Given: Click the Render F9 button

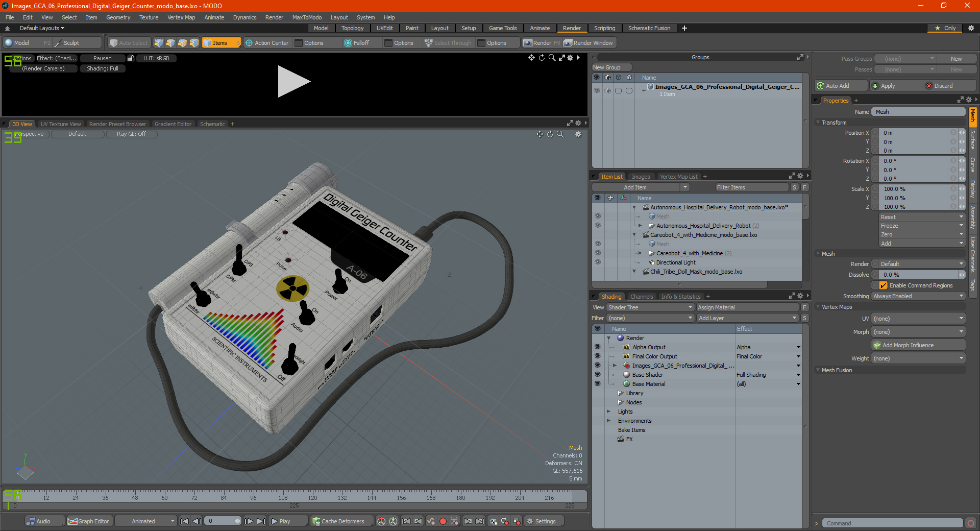Looking at the screenshot, I should click(542, 43).
